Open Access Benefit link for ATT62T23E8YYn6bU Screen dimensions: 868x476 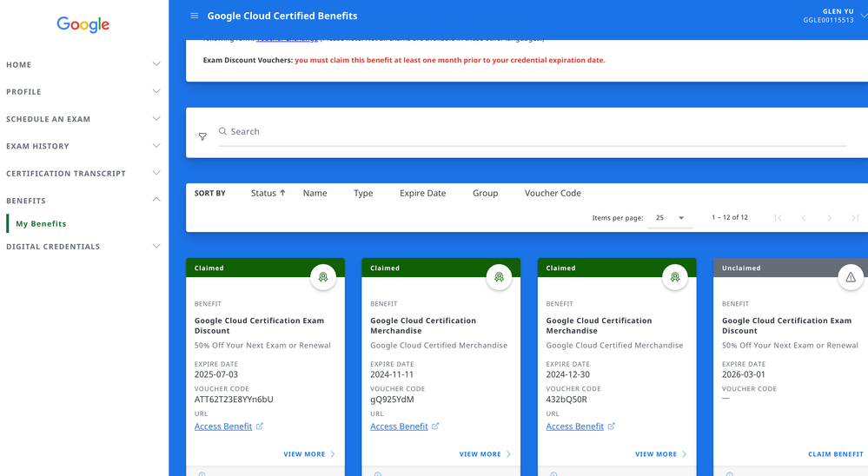point(223,426)
